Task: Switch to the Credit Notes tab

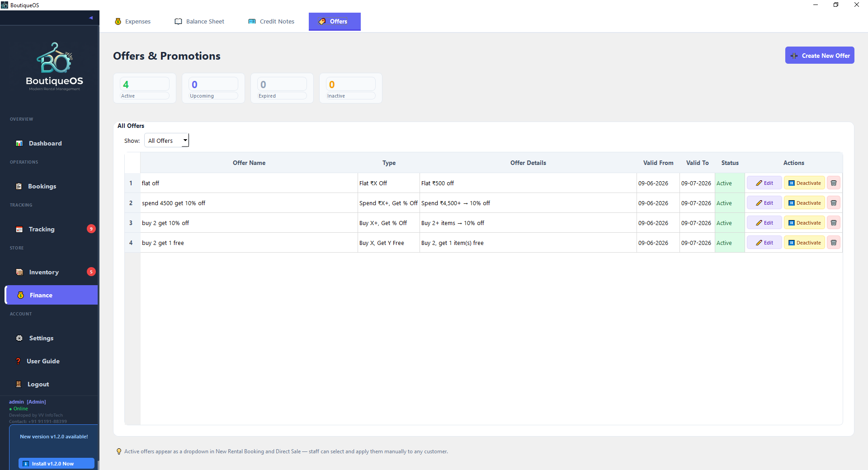Action: point(271,21)
